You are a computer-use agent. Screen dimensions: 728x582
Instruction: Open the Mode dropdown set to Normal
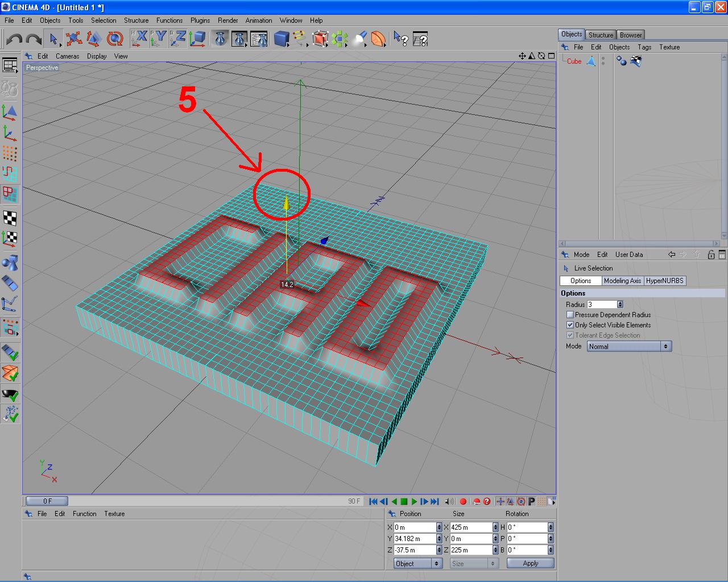[629, 346]
